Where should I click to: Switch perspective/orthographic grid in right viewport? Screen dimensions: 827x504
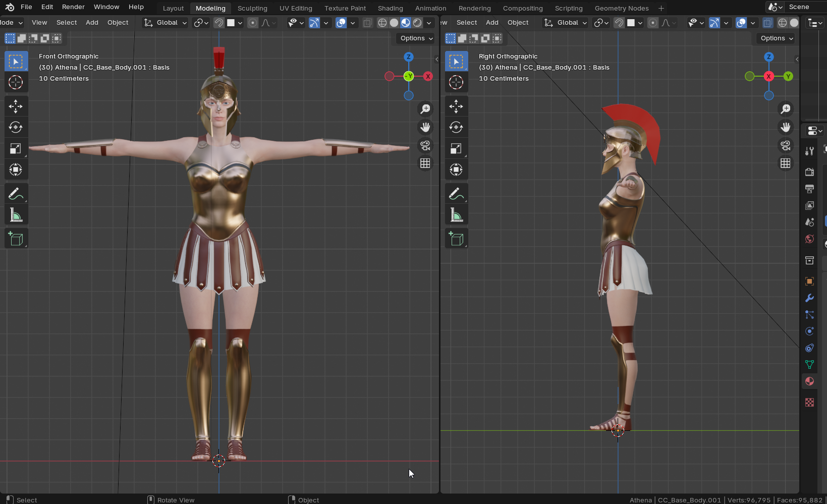pyautogui.click(x=785, y=163)
